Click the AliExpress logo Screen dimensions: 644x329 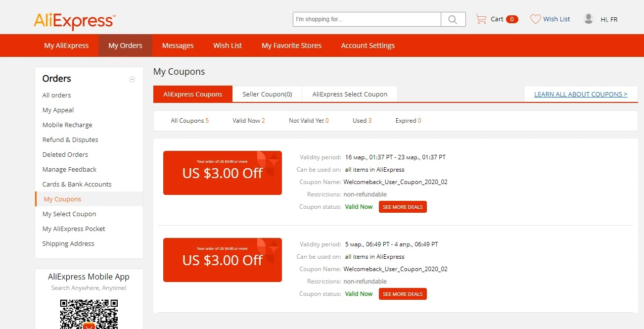75,21
